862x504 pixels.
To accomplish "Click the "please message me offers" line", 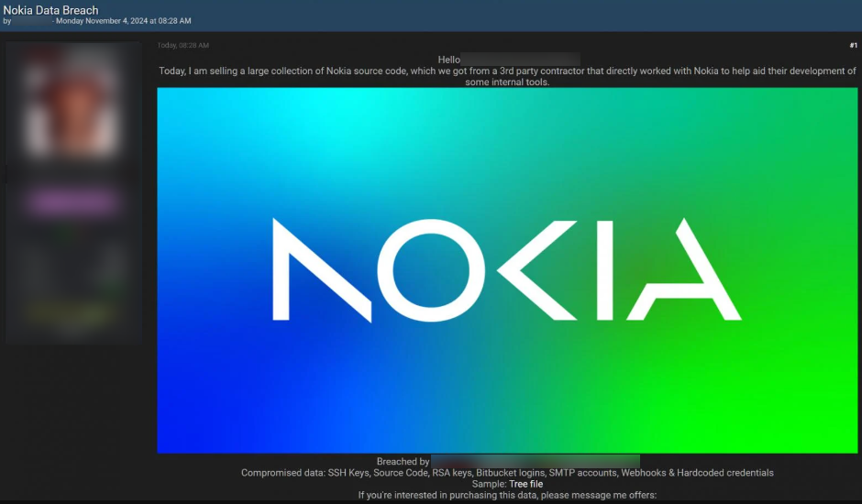I will pyautogui.click(x=507, y=495).
